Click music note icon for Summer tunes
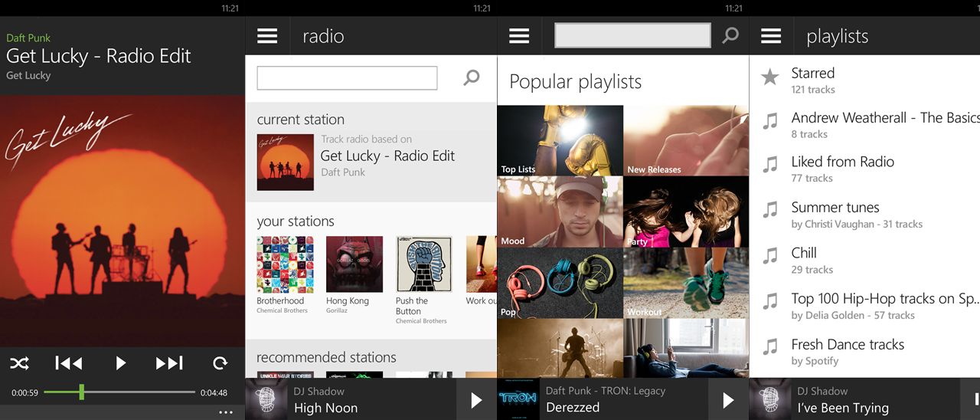This screenshot has height=420, width=980. [770, 210]
